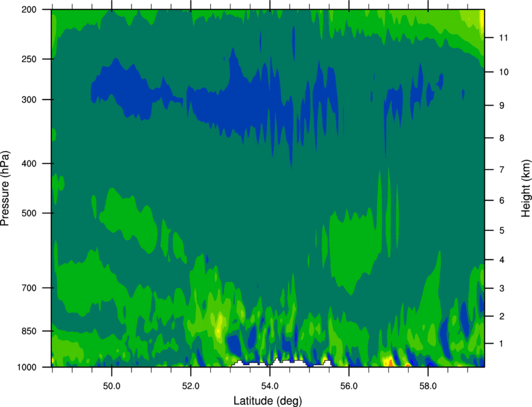This screenshot has width=532, height=407.
Task: Pick the 11 km height label
Action: click(x=504, y=38)
